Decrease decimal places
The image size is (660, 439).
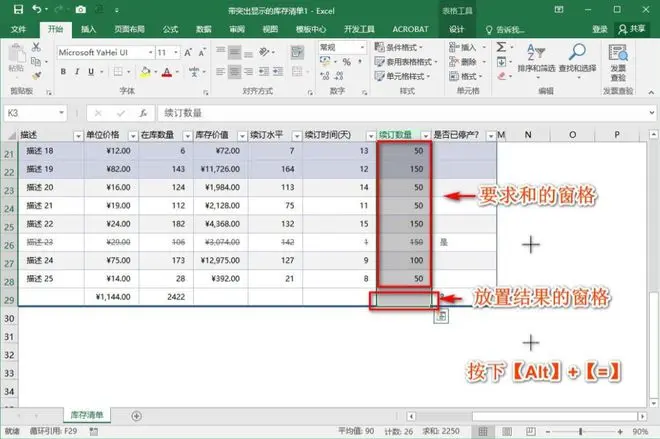pyautogui.click(x=339, y=76)
